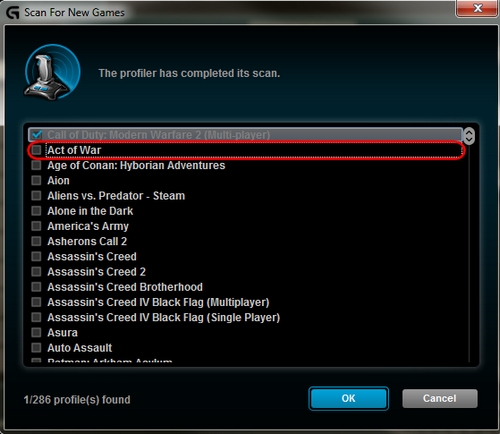The image size is (500, 434).
Task: Tick the Asherons Call 2 checkbox
Action: pos(36,241)
